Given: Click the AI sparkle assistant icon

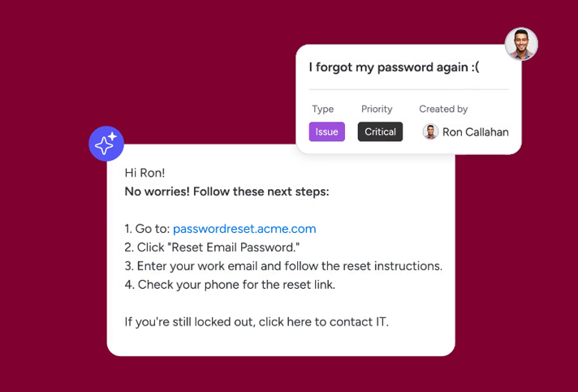Looking at the screenshot, I should 106,144.
